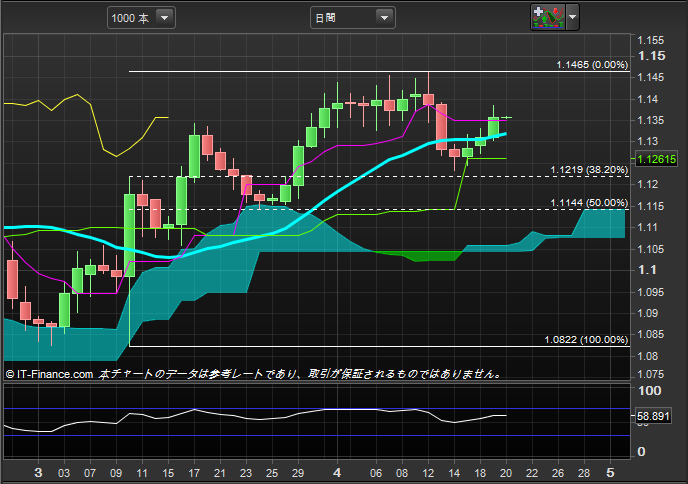Expand the arrow next to indicator icon
This screenshot has height=484, width=688.
pos(573,17)
